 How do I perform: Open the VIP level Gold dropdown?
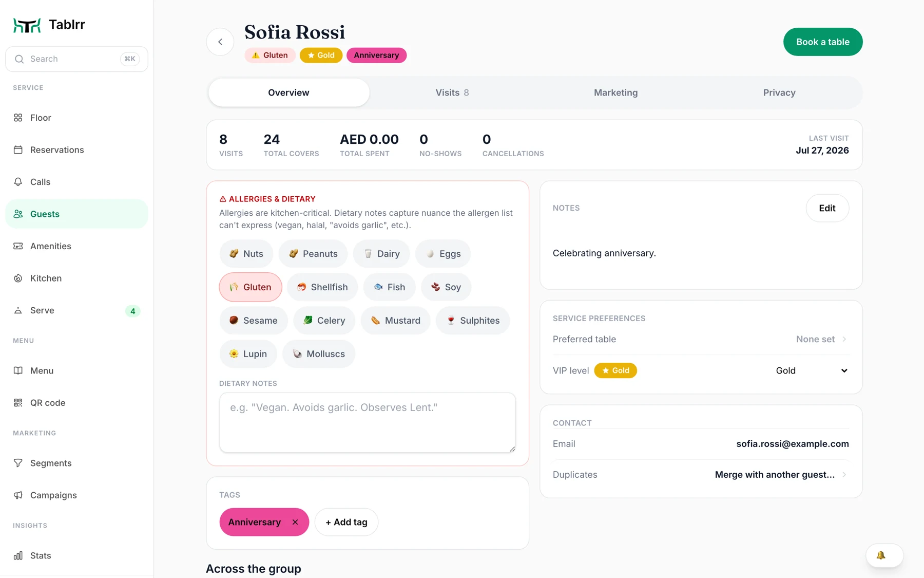click(x=811, y=370)
